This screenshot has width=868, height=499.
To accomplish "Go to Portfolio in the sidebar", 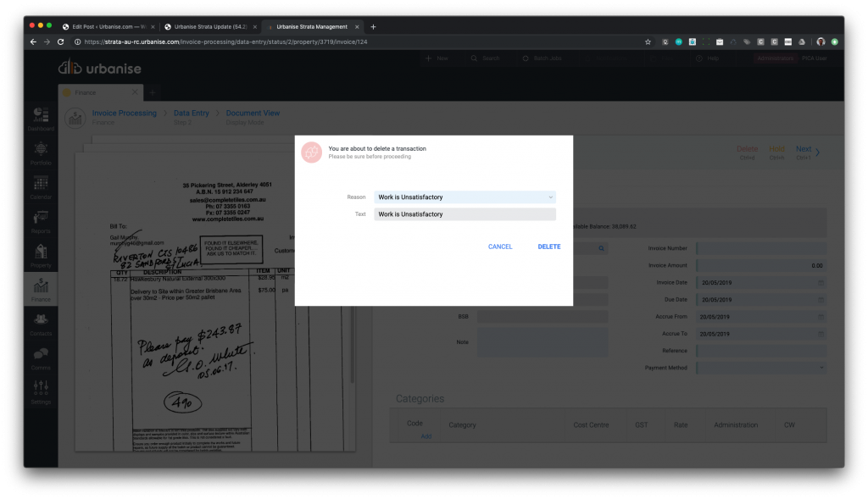I will (x=41, y=152).
